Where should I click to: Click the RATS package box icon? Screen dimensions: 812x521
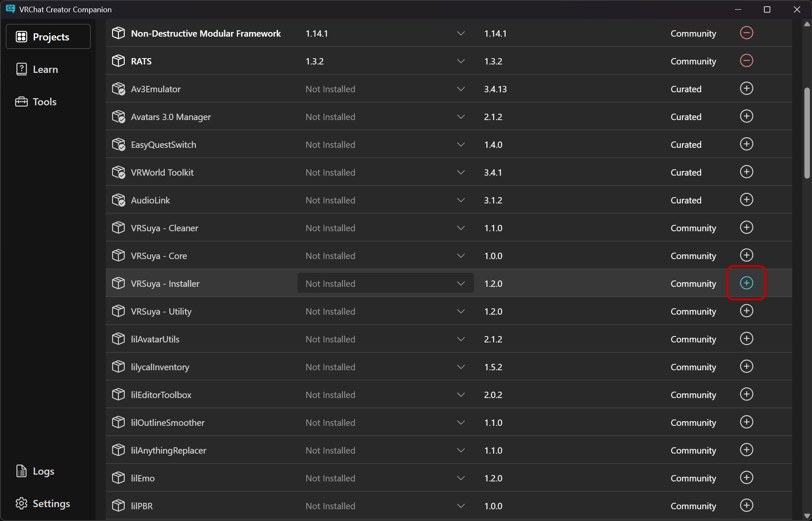tap(118, 61)
